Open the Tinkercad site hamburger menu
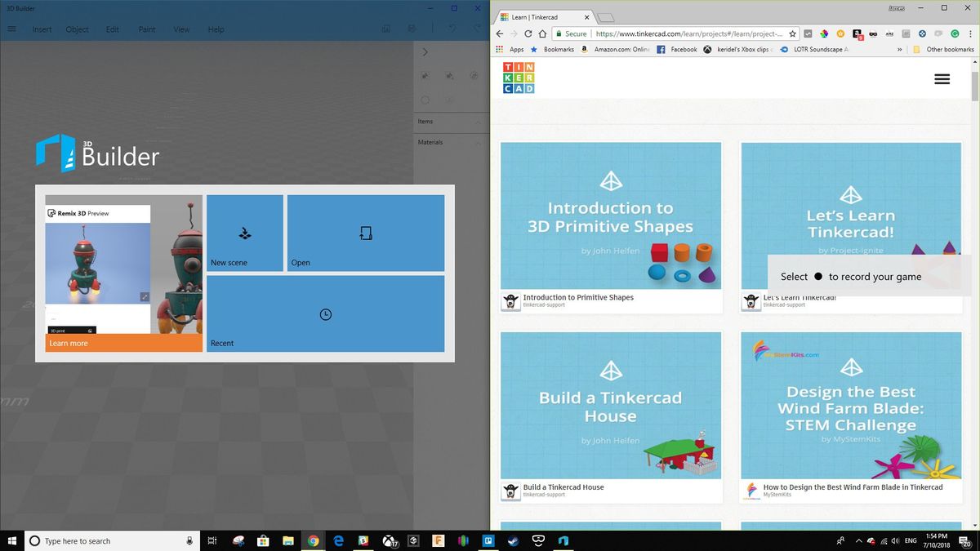980x551 pixels. 941,78
